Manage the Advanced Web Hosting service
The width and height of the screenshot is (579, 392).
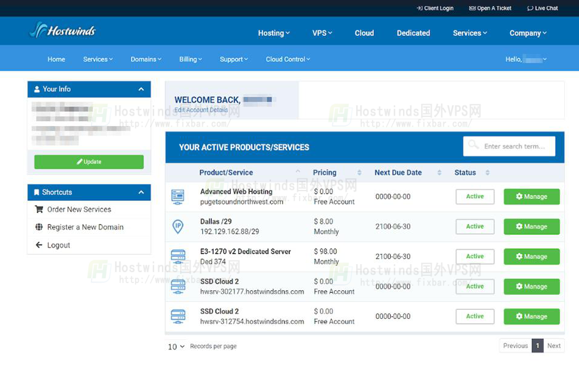click(532, 197)
